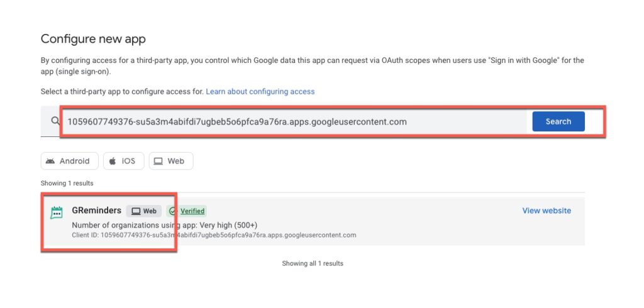Viewport: 644px width, 308px height.
Task: Open the View website link
Action: (x=547, y=211)
